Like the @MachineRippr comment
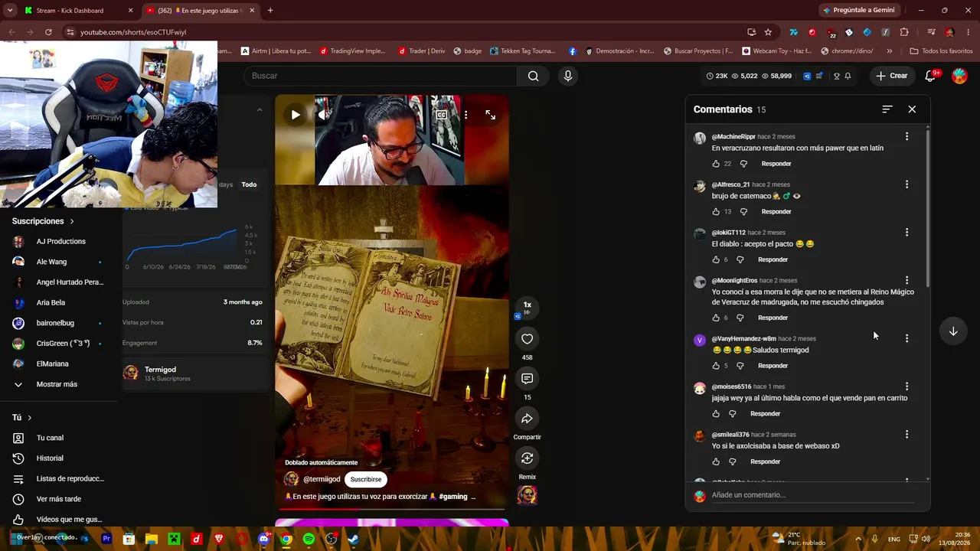The image size is (980, 551). click(x=716, y=164)
